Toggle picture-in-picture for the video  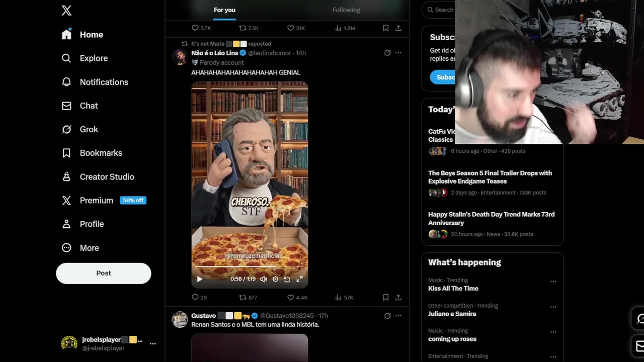click(x=287, y=279)
